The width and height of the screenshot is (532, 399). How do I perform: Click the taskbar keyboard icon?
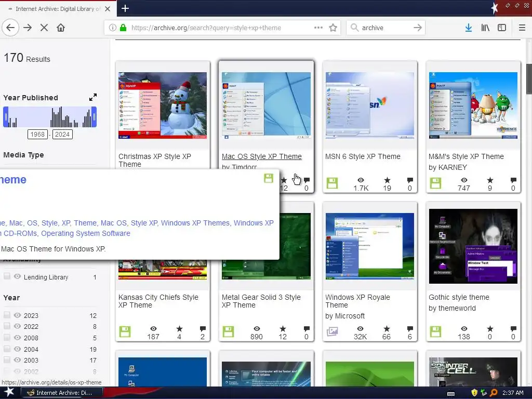tap(451, 393)
